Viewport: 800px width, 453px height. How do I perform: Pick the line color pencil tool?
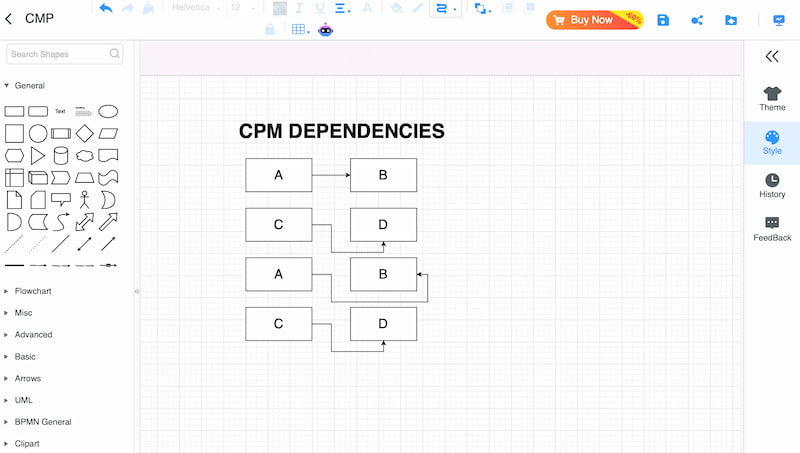pyautogui.click(x=418, y=8)
